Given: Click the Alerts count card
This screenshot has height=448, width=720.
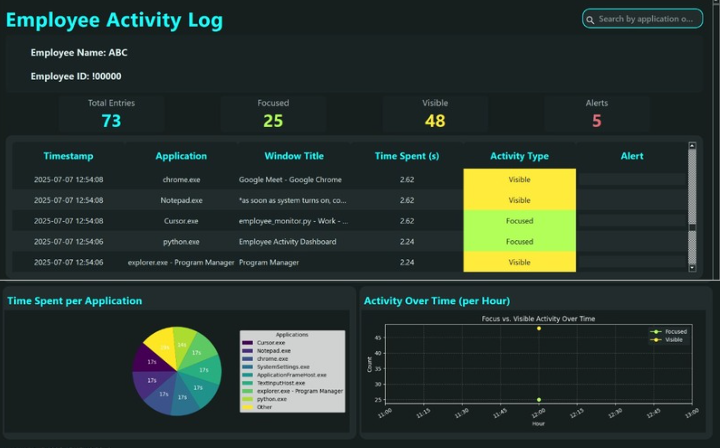Looking at the screenshot, I should pos(596,114).
